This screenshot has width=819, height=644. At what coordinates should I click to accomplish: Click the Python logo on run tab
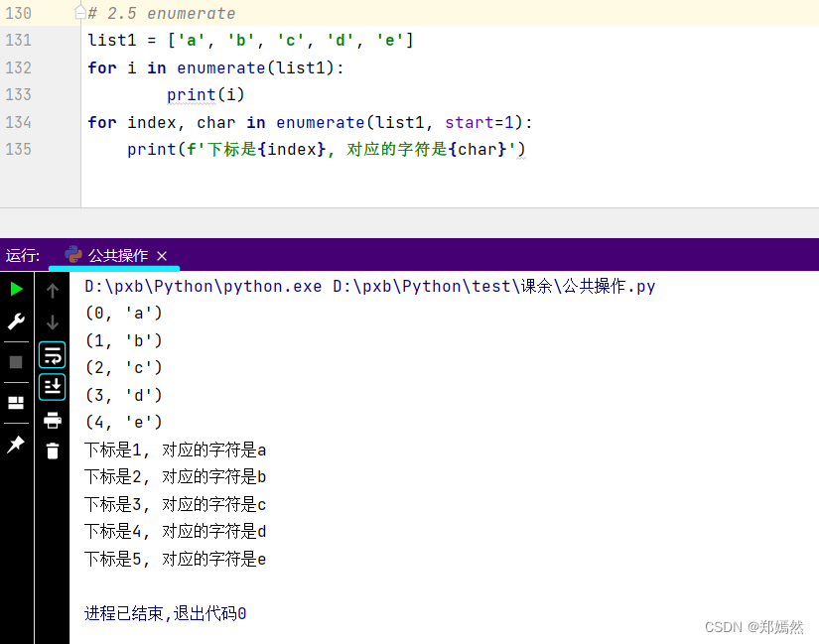coord(73,255)
